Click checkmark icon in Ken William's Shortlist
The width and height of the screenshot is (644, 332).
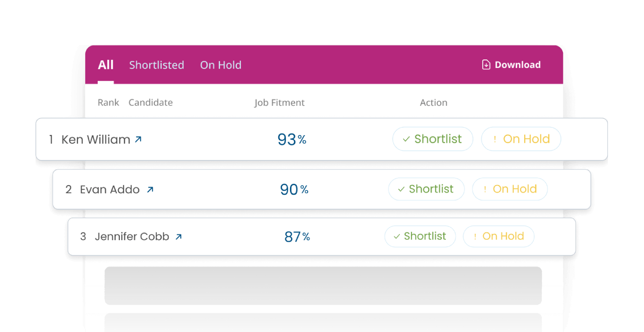coord(406,139)
